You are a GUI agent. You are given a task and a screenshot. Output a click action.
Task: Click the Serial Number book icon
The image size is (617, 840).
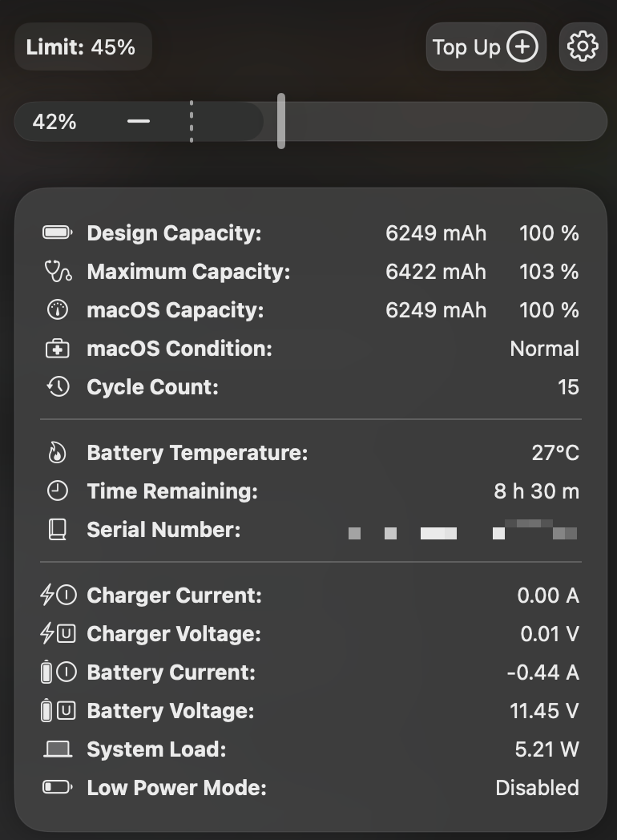[x=58, y=530]
